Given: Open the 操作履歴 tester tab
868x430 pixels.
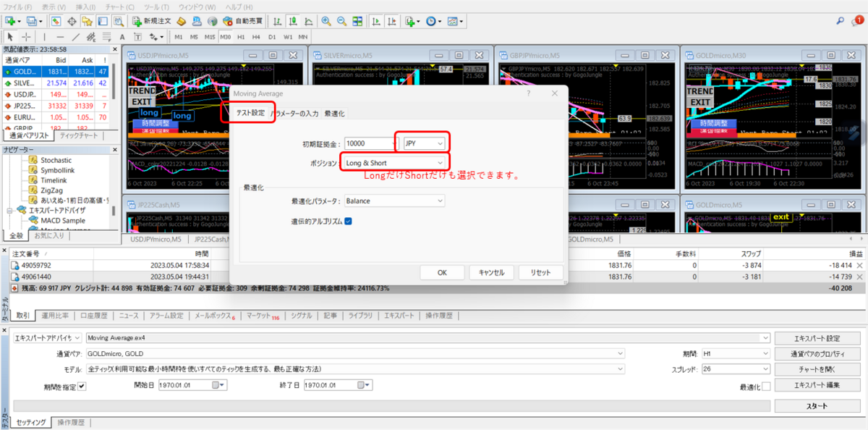Looking at the screenshot, I should click(72, 422).
